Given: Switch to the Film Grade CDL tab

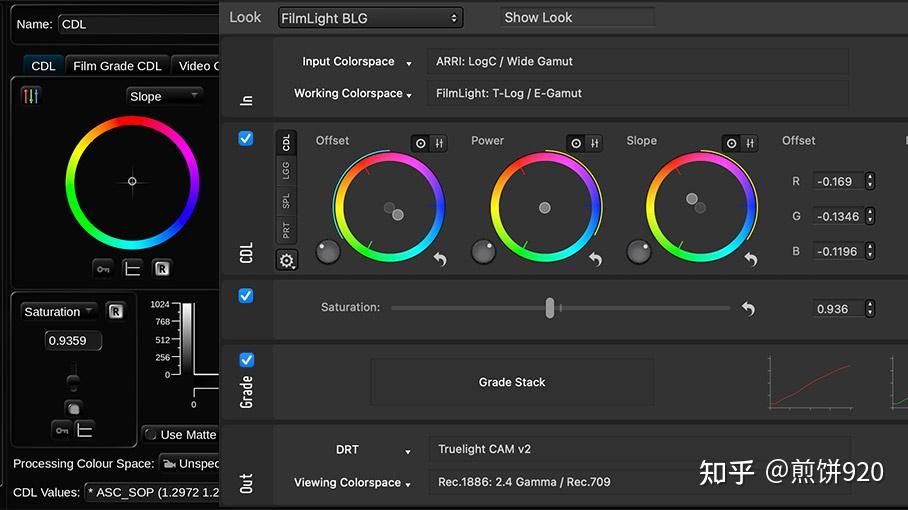Looking at the screenshot, I should click(x=118, y=66).
